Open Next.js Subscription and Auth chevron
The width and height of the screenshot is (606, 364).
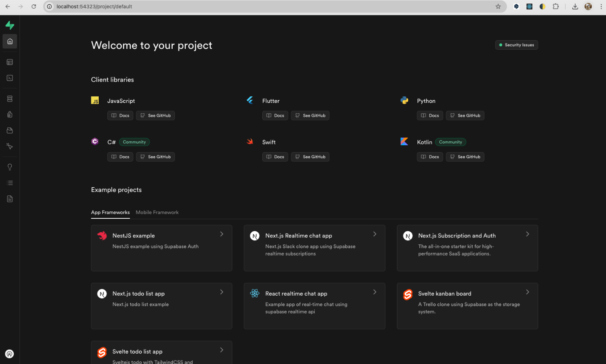[528, 234]
